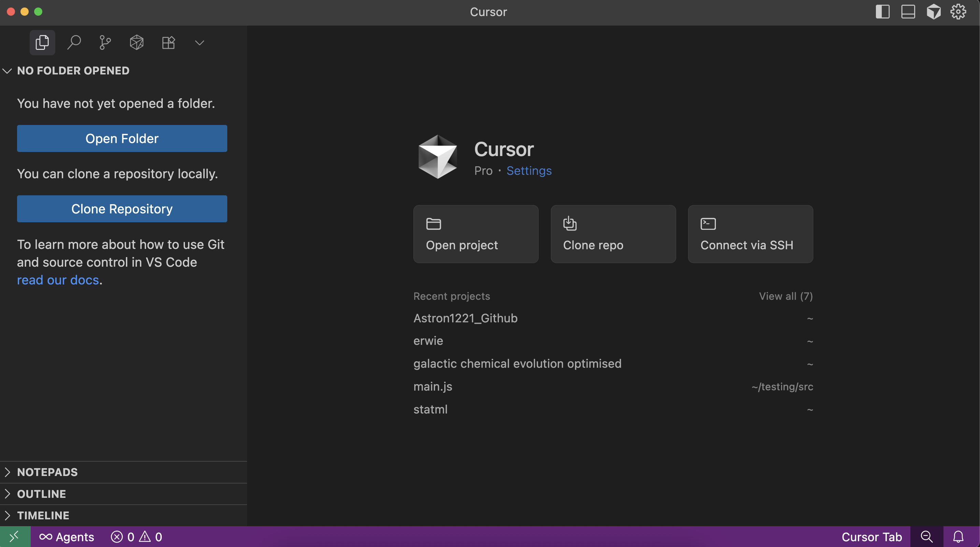The image size is (980, 547).
Task: Follow the read our docs link
Action: (x=58, y=280)
